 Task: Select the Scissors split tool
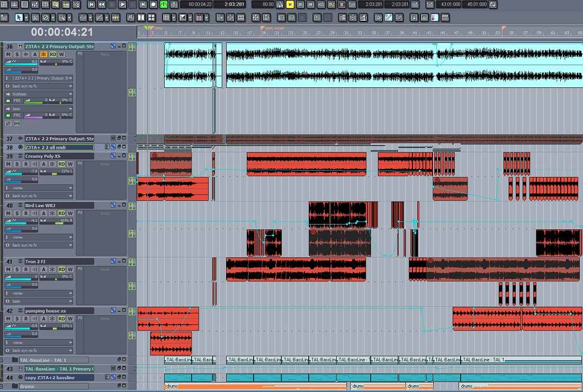[x=35, y=17]
